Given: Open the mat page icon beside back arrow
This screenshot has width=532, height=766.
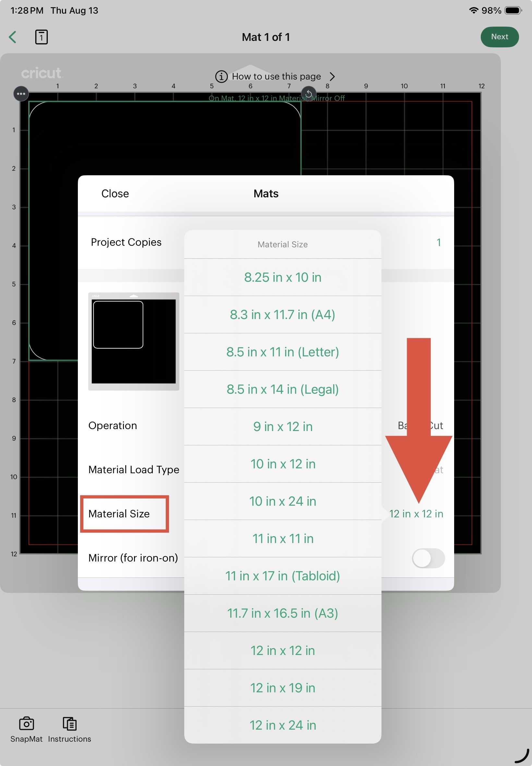Looking at the screenshot, I should (41, 37).
